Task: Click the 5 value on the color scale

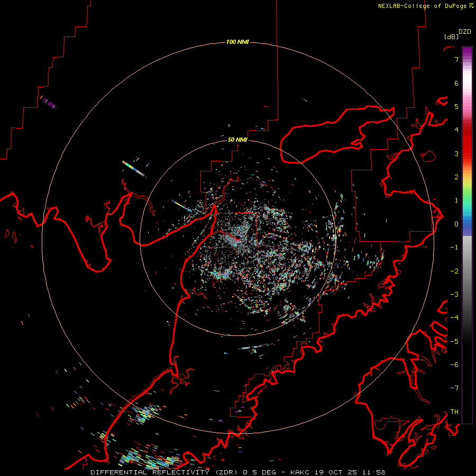Action: point(456,106)
